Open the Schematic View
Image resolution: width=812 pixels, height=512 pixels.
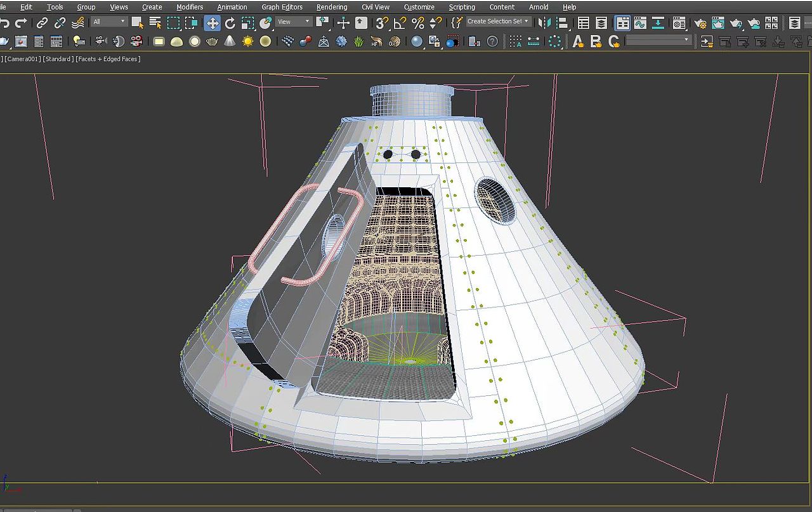[658, 23]
